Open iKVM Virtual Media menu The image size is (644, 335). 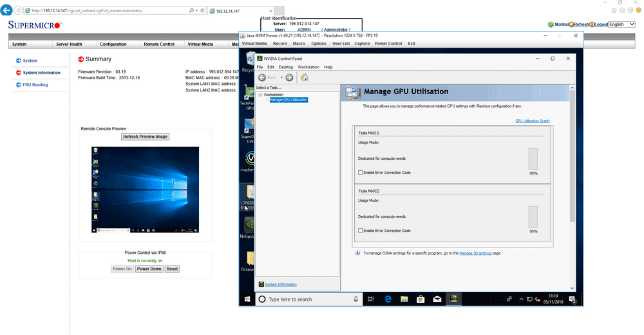[254, 44]
